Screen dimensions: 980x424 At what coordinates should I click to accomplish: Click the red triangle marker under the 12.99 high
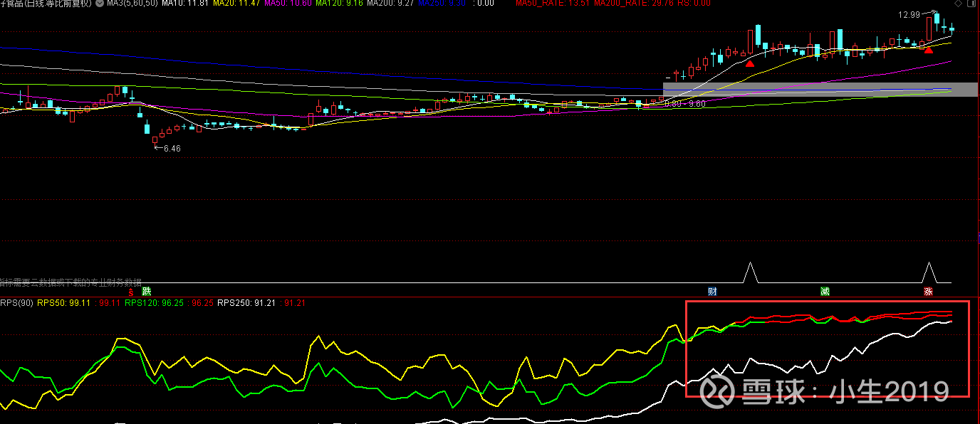[x=928, y=50]
